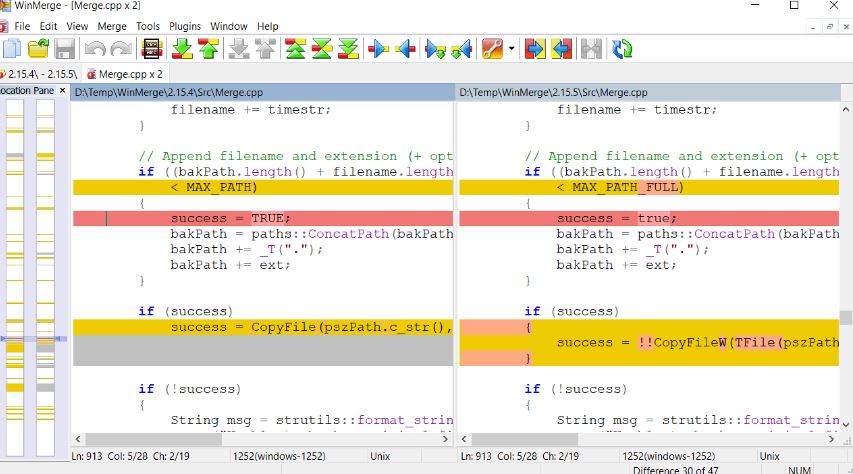The height and width of the screenshot is (474, 853).
Task: Click the vertical scrollbar down arrow
Action: coord(846,423)
